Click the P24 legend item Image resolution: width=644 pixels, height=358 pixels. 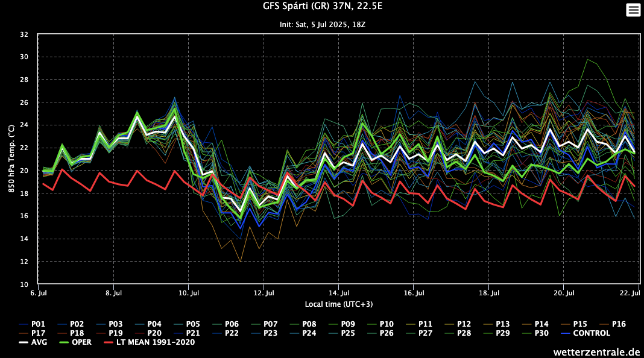click(x=309, y=333)
